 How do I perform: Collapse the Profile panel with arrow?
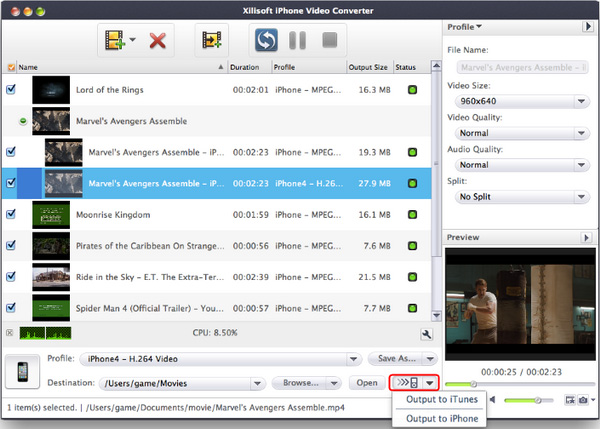[x=588, y=26]
